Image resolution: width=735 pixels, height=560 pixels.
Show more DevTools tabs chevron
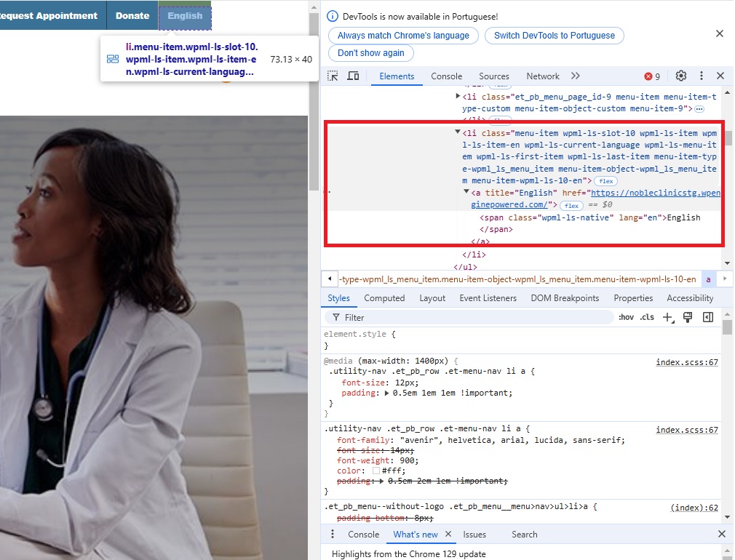point(575,76)
